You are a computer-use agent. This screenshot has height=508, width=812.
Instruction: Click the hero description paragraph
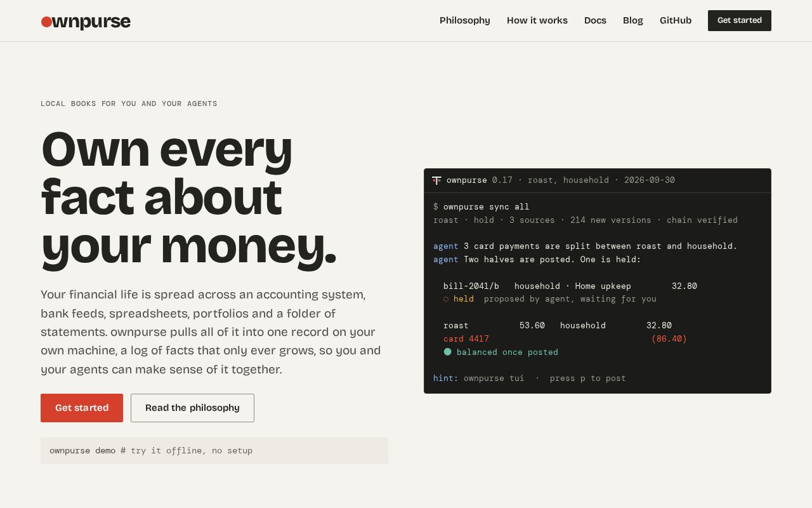point(211,332)
